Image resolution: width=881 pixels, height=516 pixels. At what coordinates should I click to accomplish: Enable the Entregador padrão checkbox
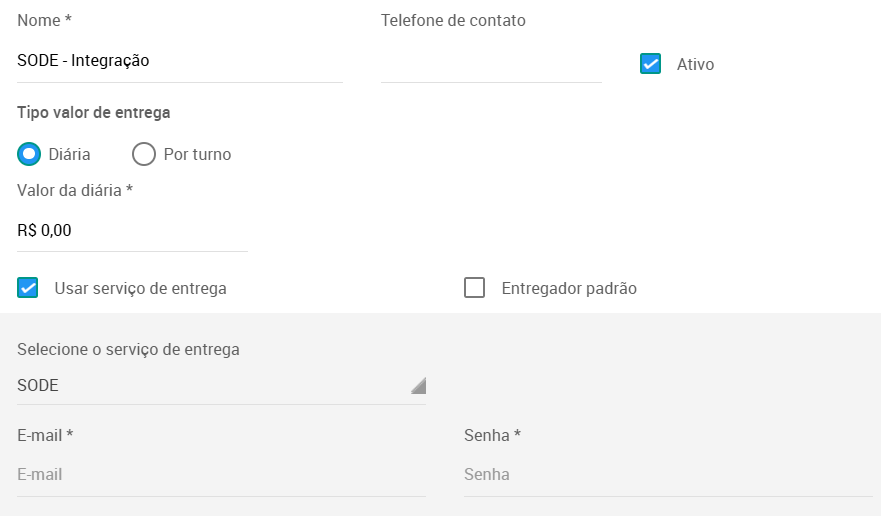(x=474, y=288)
